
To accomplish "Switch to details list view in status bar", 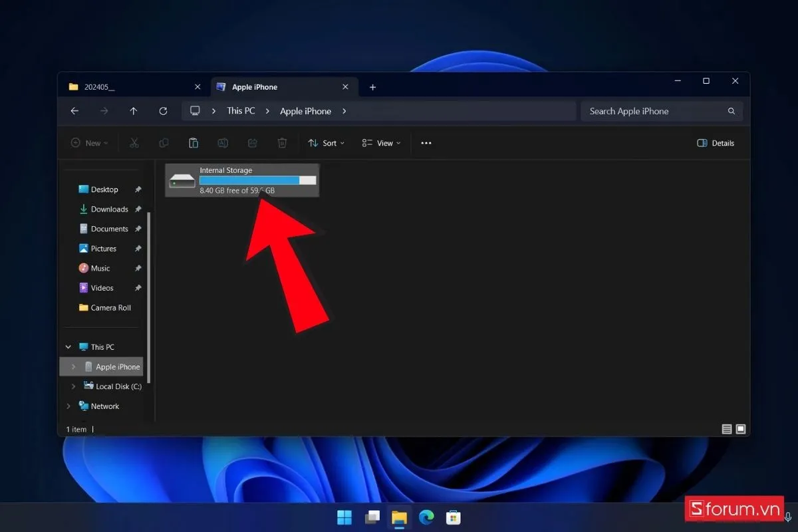I will click(x=727, y=429).
